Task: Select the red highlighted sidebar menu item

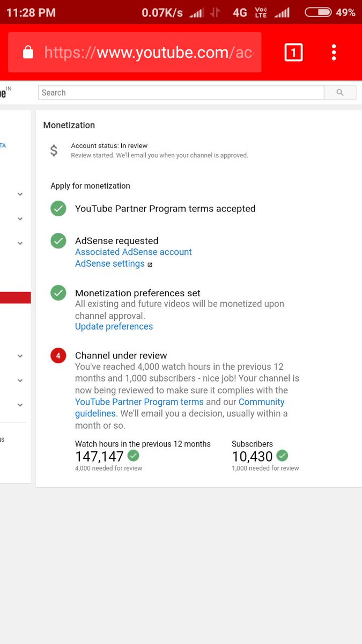Action: [x=15, y=298]
